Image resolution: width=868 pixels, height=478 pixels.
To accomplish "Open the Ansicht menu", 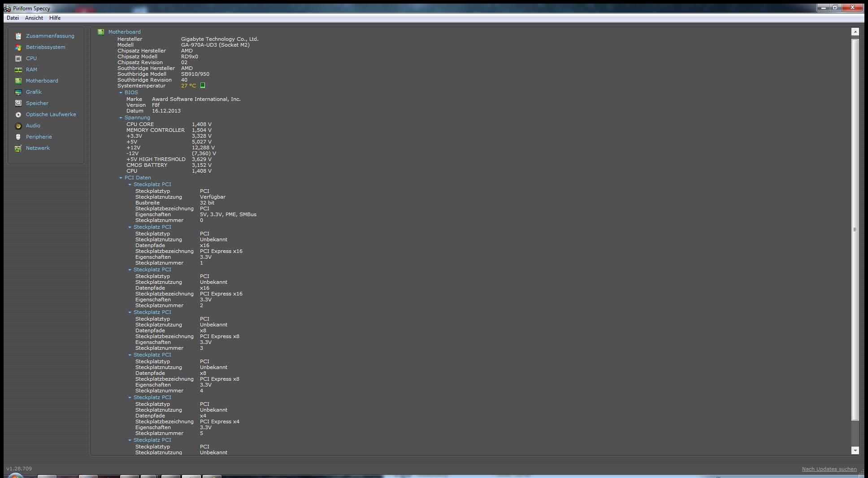I will (34, 18).
